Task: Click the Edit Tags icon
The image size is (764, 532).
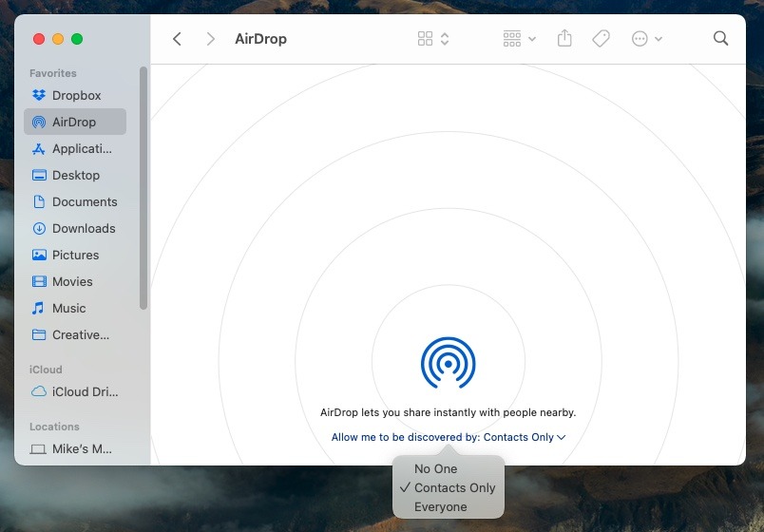Action: point(601,39)
